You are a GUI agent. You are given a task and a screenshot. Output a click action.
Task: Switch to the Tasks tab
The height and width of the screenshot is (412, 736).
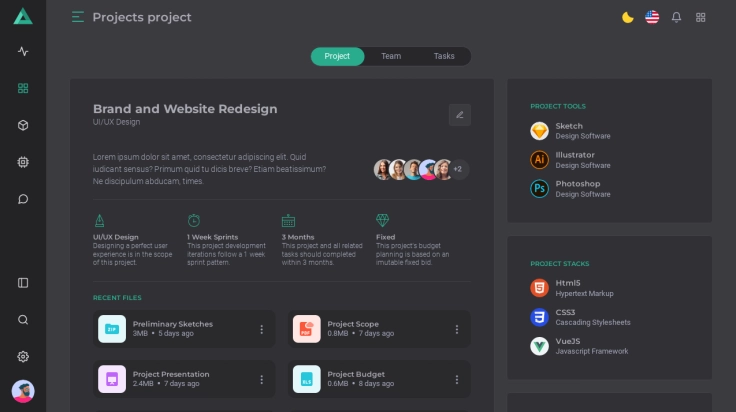(444, 56)
